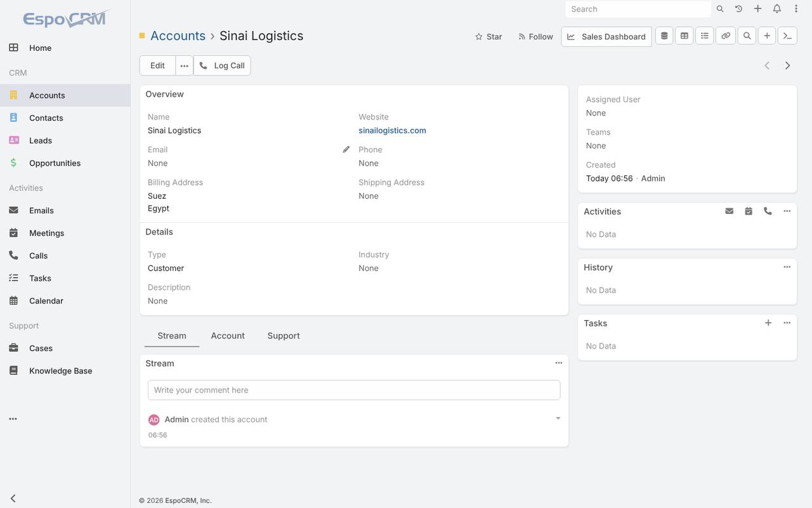Open Opportunities in the sidebar
The height and width of the screenshot is (508, 812).
65,163
